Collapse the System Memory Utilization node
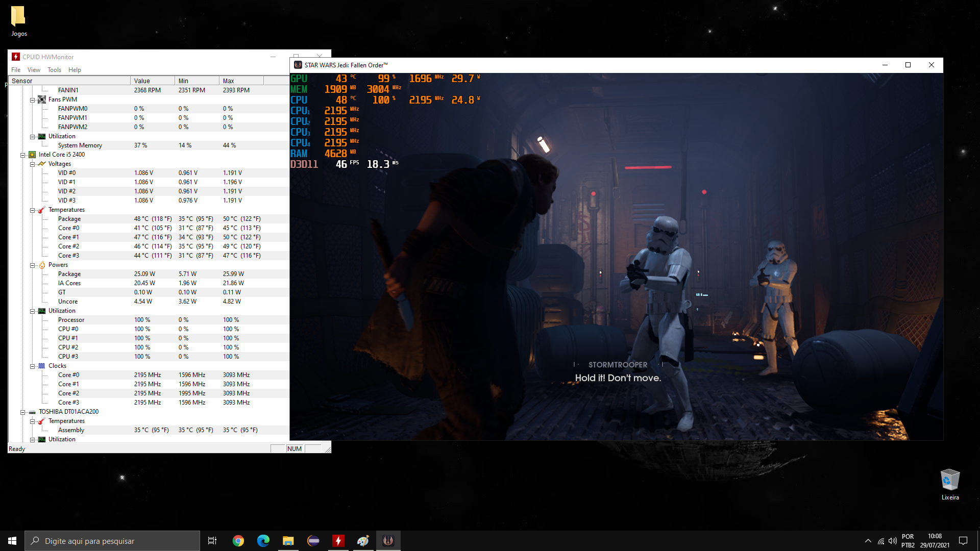 click(32, 137)
